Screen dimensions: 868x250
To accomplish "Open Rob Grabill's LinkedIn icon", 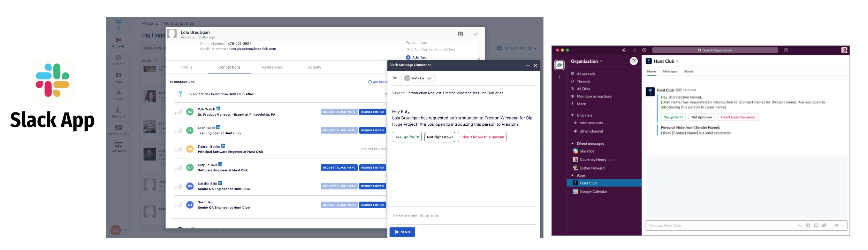I will (218, 109).
